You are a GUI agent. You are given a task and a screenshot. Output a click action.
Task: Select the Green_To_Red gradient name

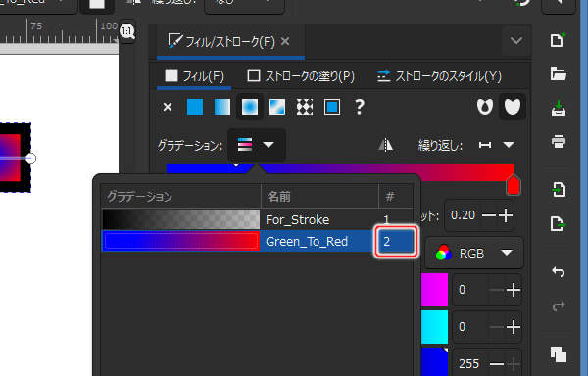click(307, 242)
